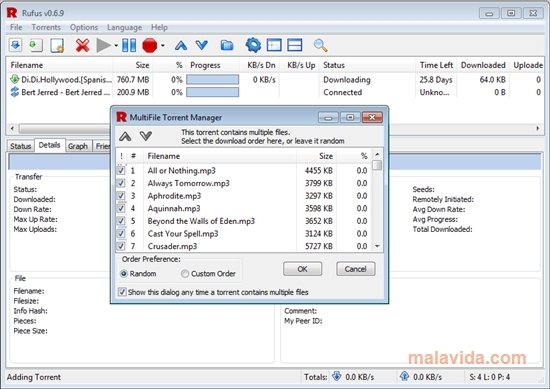Uncheck the Aquinnah.mp3 checkbox
Viewport: 550px width, 389px height.
point(121,208)
